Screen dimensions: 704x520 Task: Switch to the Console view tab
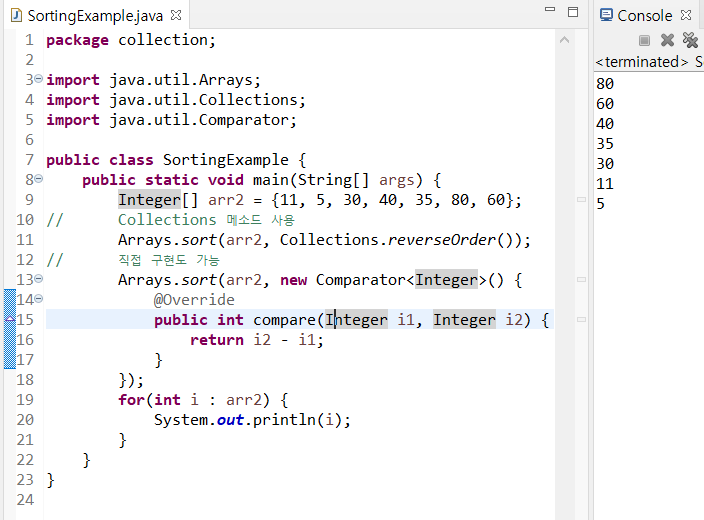(x=644, y=16)
